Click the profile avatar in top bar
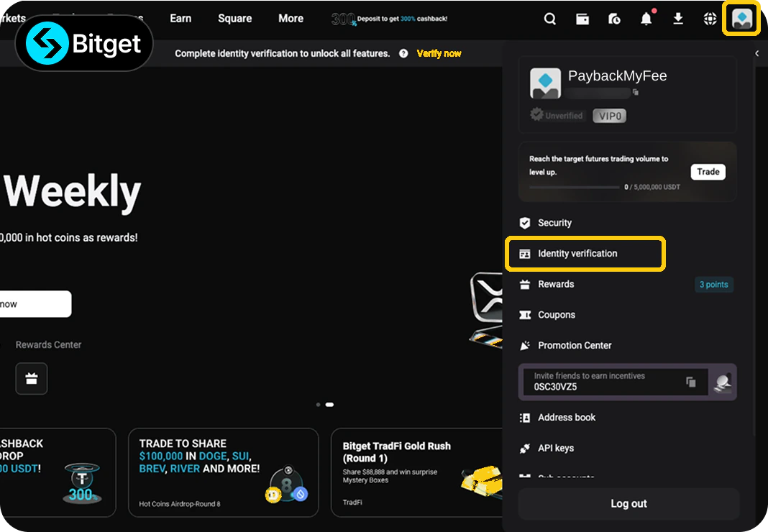This screenshot has height=532, width=768. pos(742,19)
